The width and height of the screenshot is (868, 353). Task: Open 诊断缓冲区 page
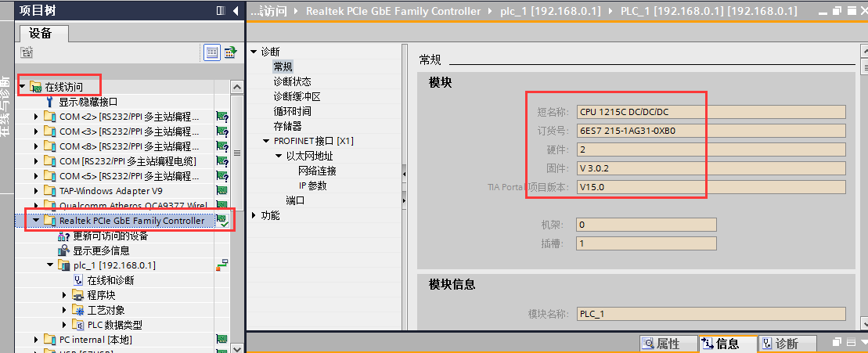[297, 97]
